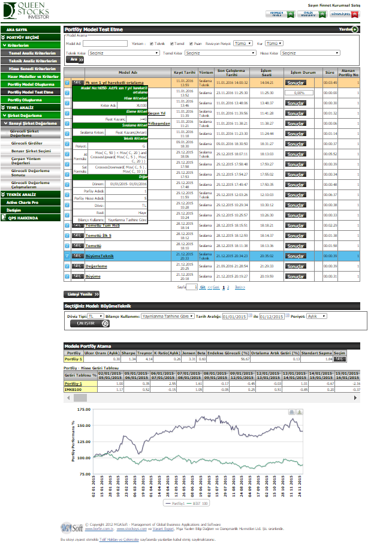Open Hazır Modeller ve Kriterler menu item
This screenshot has width=392, height=545.
click(x=31, y=77)
